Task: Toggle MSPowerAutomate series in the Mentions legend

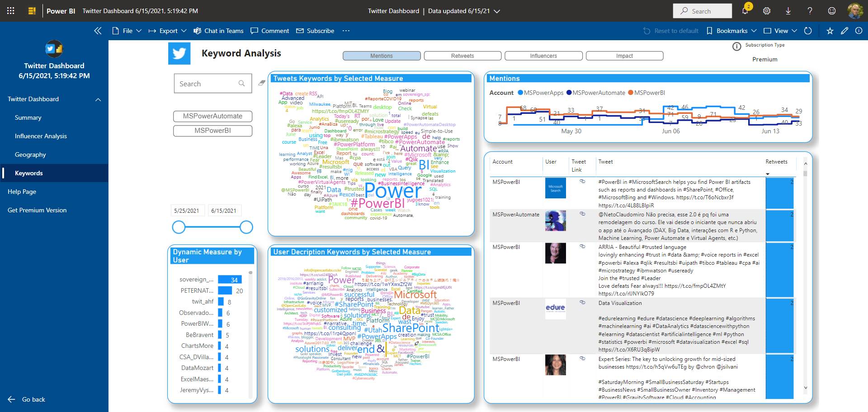Action: [596, 93]
